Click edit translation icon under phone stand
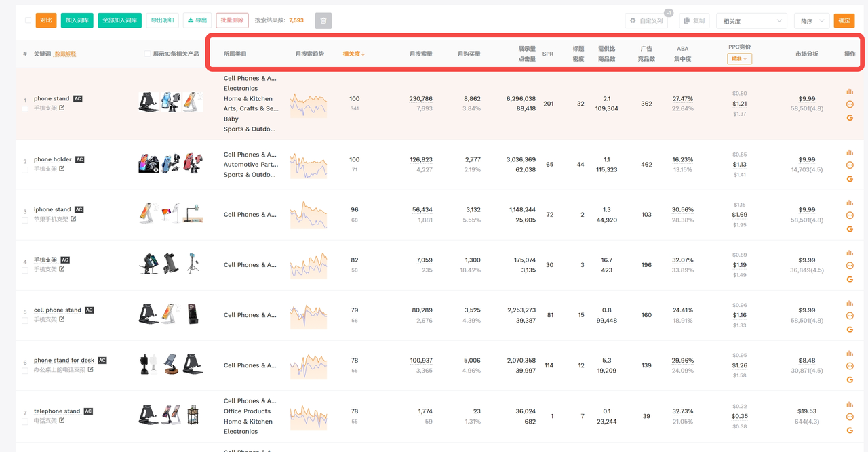 [62, 108]
